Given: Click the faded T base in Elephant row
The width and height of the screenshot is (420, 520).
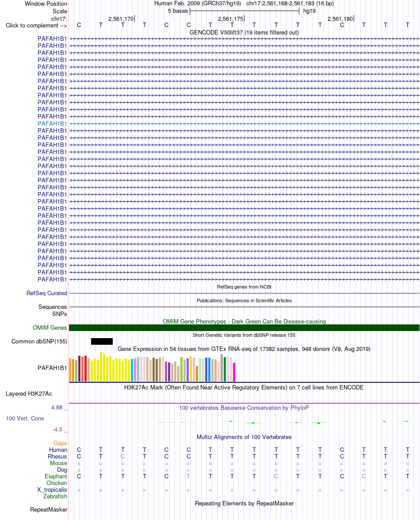Looking at the screenshot, I should (188, 477).
